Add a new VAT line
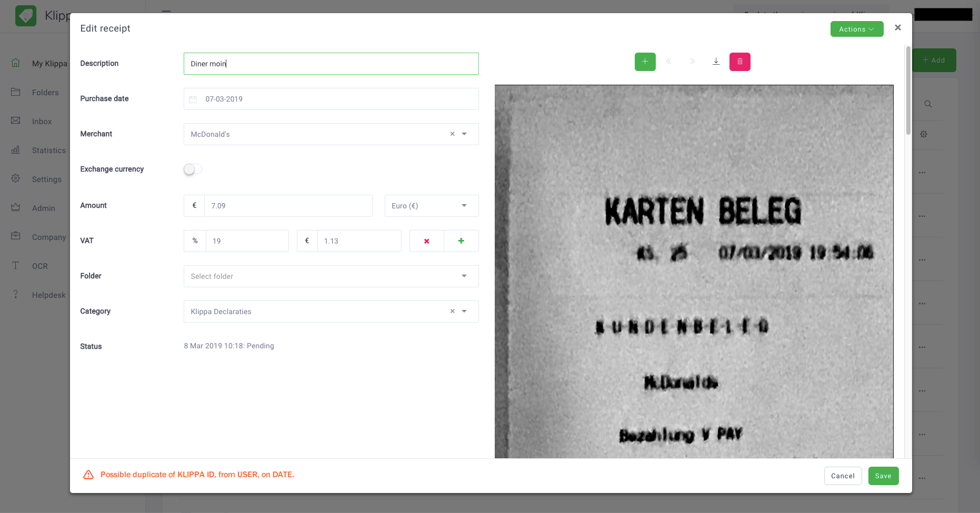Screen dimensions: 980x513 (x=461, y=241)
